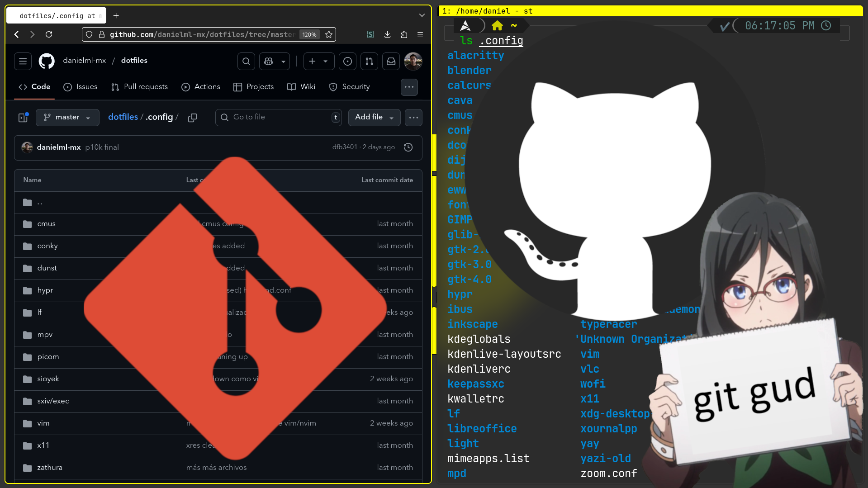Focus the Go to file search field
Viewport: 868px width, 488px height.
[278, 118]
